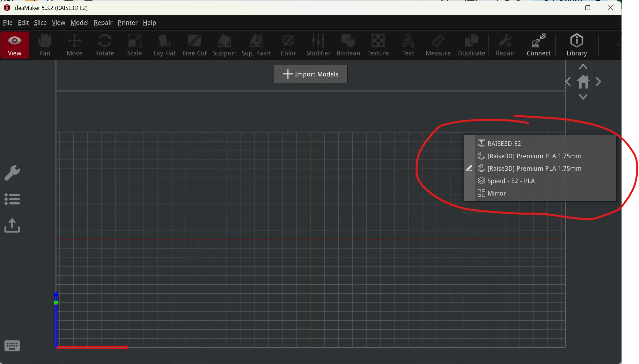Select the Pan tool

(x=45, y=45)
